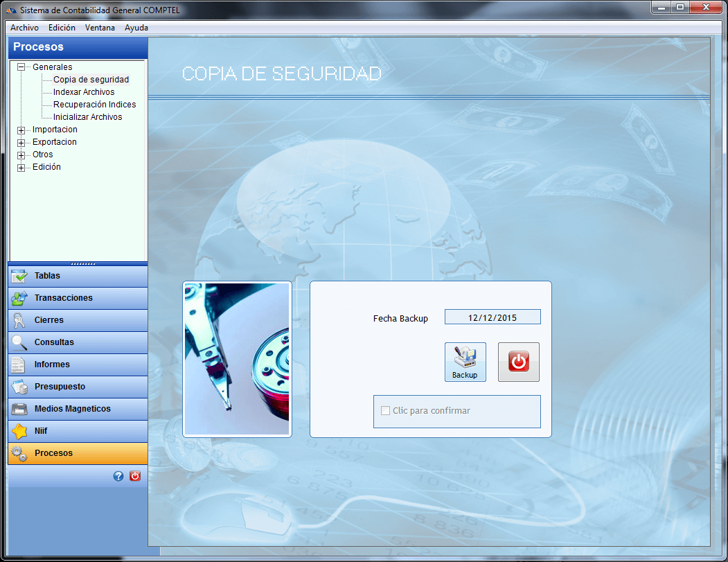Click the 'COPIA DE SEGURIDAD' heading
This screenshot has width=728, height=562.
pos(282,74)
